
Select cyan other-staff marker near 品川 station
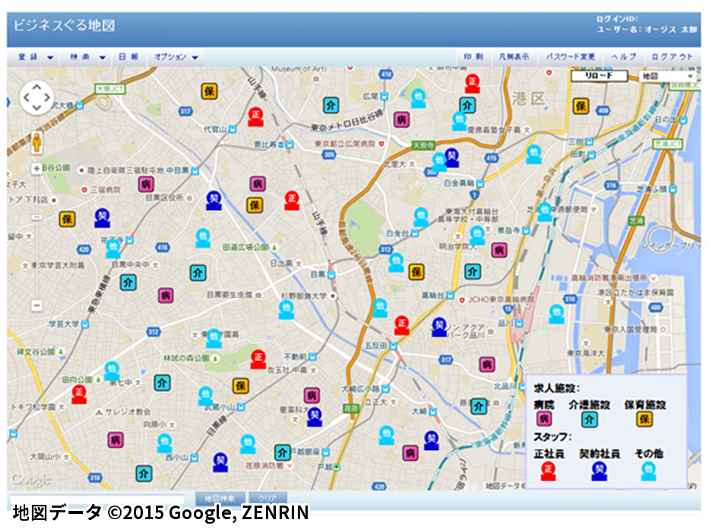[x=557, y=314]
